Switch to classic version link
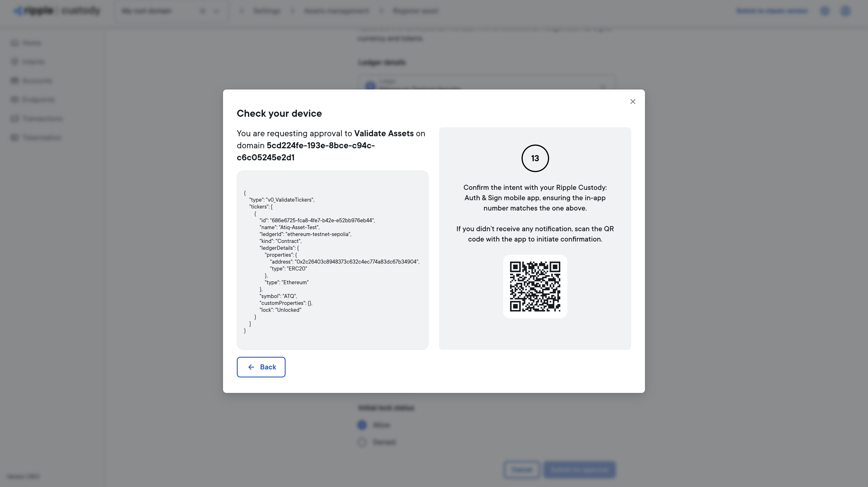 point(772,11)
